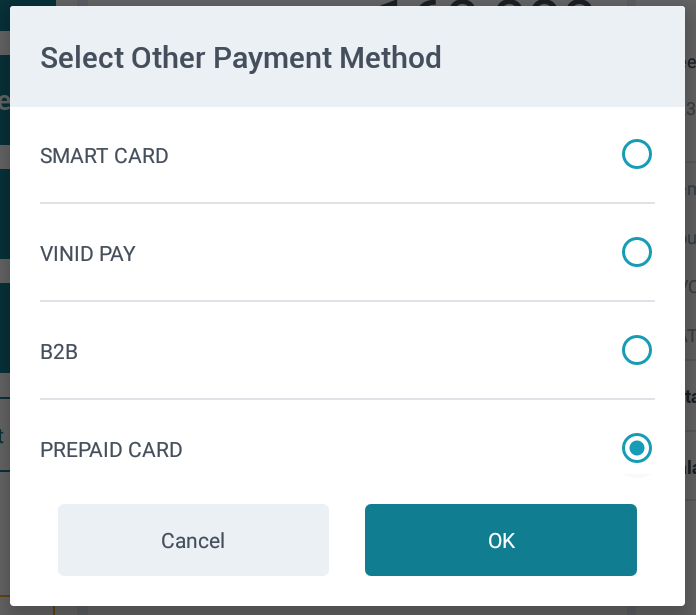The height and width of the screenshot is (615, 696).
Task: Choose the VINID PAY radio circle
Action: click(636, 252)
